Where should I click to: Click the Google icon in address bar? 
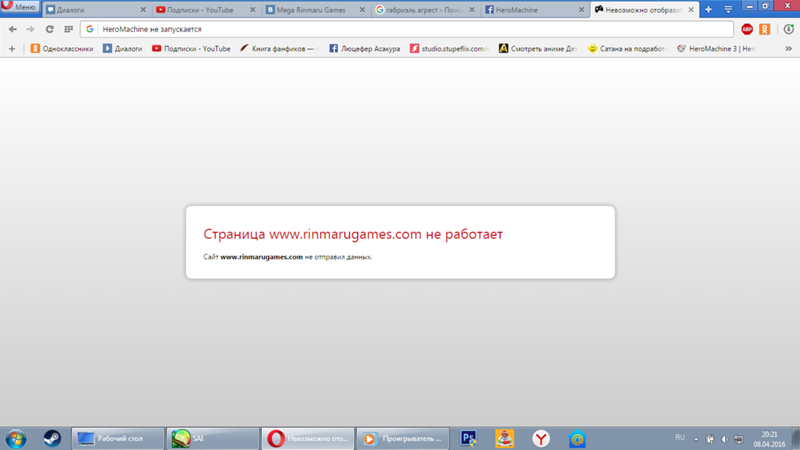click(90, 29)
